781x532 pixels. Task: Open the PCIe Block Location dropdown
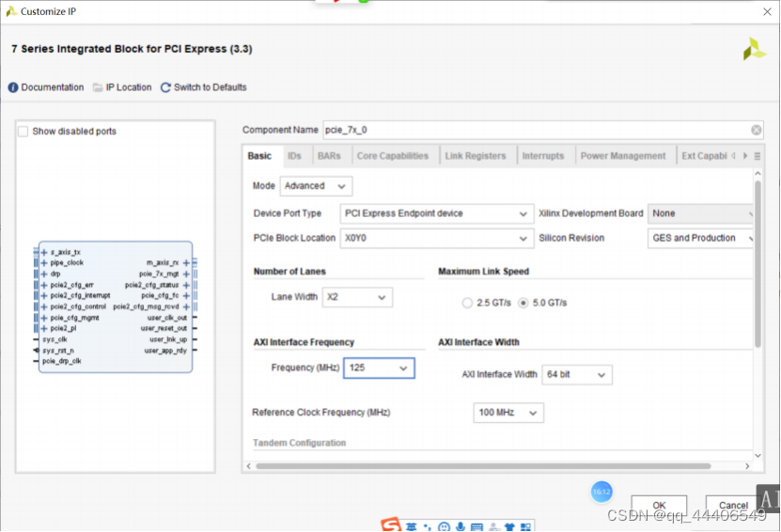click(x=437, y=239)
